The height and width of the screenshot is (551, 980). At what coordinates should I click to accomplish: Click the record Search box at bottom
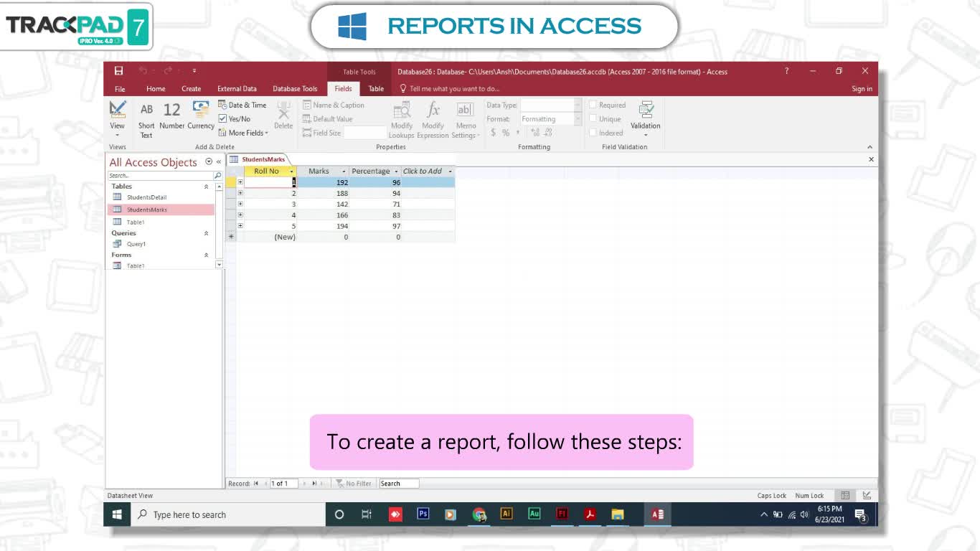(399, 484)
